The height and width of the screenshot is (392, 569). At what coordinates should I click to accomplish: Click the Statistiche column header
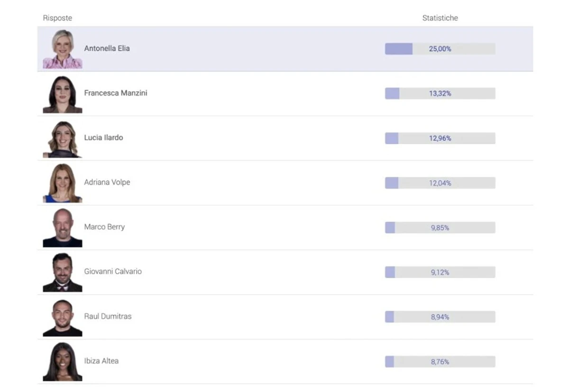(x=440, y=18)
